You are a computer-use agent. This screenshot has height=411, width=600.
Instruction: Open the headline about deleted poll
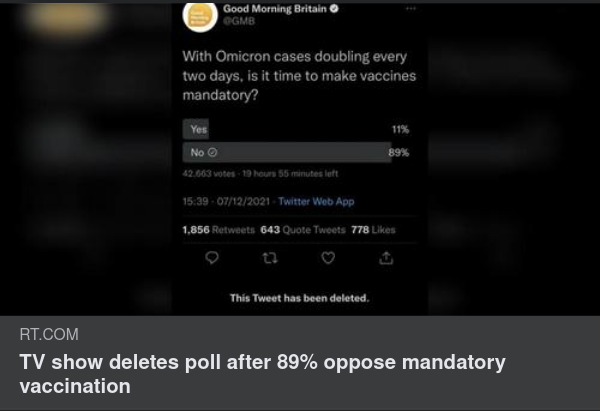[262, 373]
